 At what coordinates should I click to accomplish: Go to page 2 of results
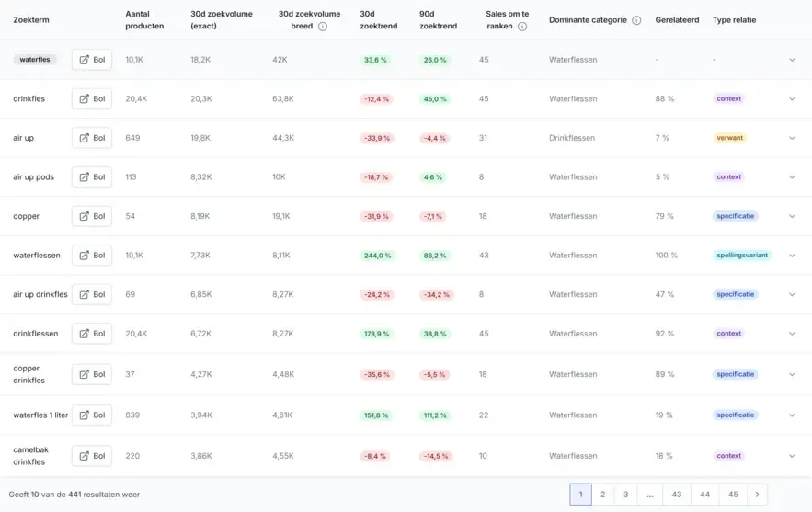click(x=602, y=495)
